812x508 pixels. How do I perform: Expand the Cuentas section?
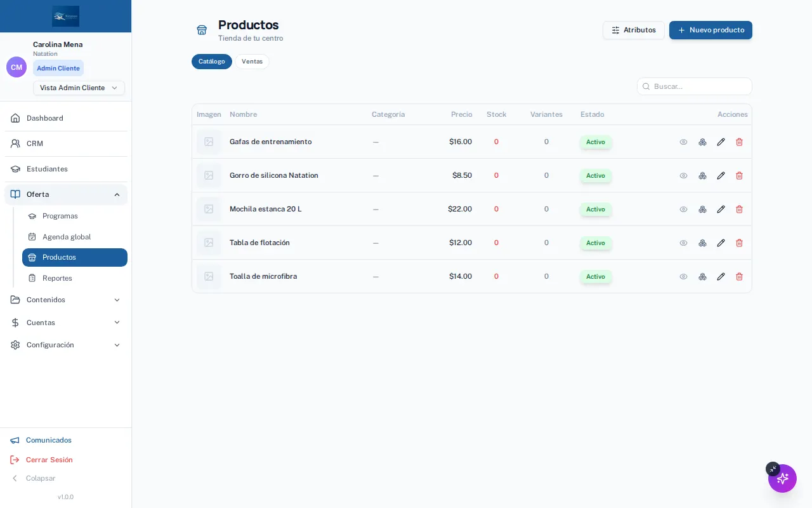[x=66, y=323]
